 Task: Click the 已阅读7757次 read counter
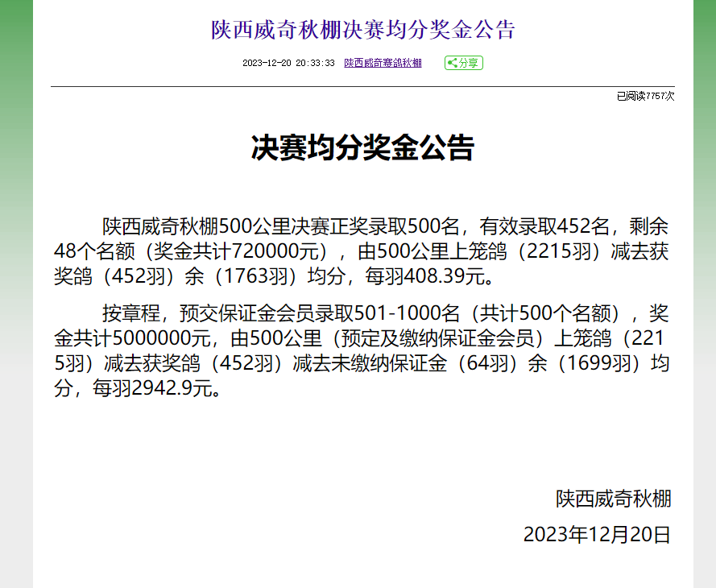(x=645, y=96)
